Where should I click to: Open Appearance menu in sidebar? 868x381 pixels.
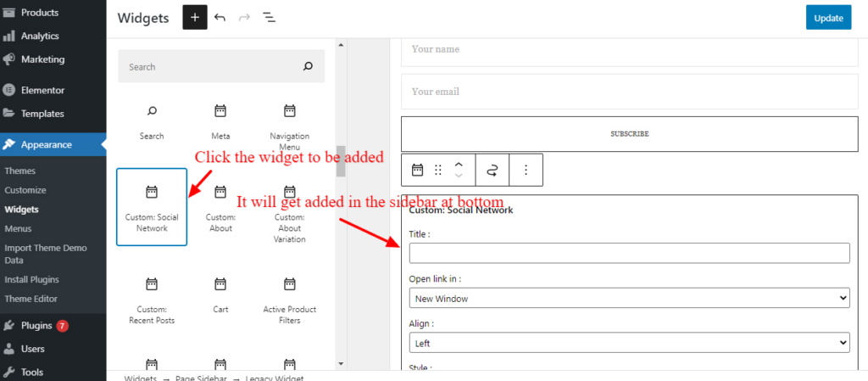(47, 144)
